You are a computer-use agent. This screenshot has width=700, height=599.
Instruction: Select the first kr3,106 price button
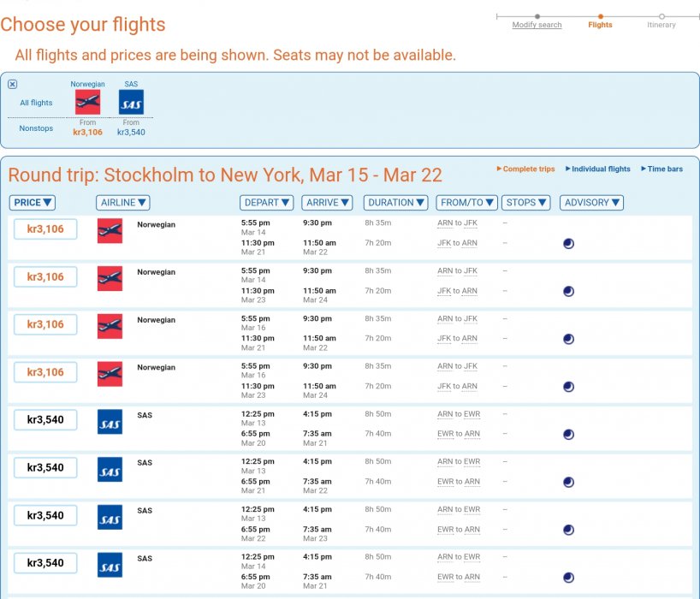pyautogui.click(x=45, y=229)
